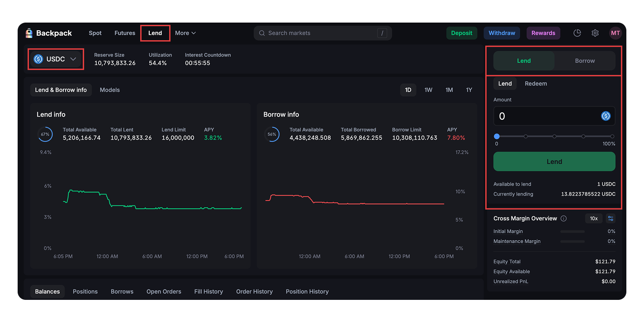Expand the More navigation menu
This screenshot has width=644, height=322.
pos(185,33)
